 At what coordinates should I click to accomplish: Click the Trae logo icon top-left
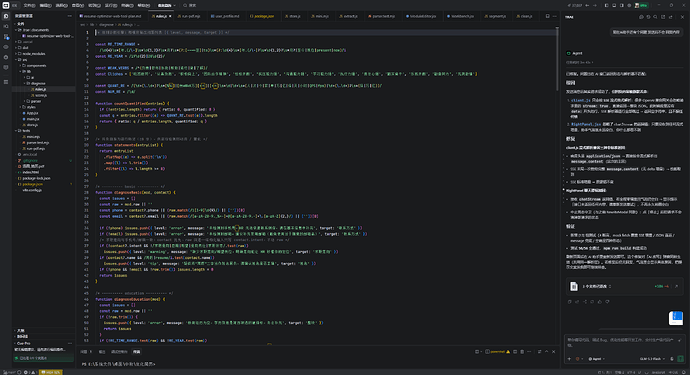tap(6, 5)
